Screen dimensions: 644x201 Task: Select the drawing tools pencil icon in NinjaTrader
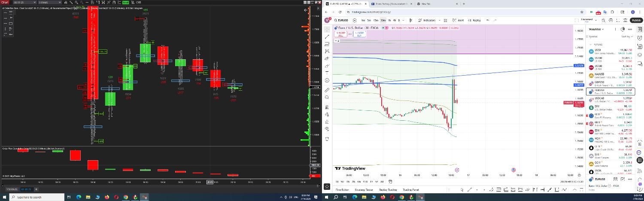(x=71, y=2)
